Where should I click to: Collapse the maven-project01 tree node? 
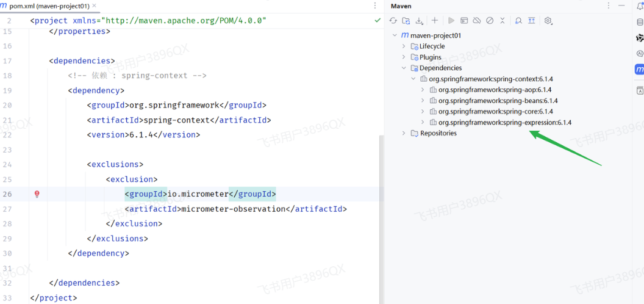click(395, 35)
